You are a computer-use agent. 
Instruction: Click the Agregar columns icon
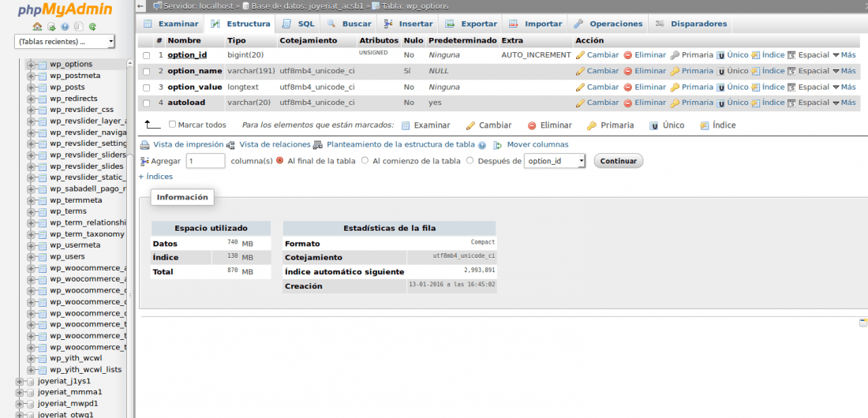[x=144, y=161]
